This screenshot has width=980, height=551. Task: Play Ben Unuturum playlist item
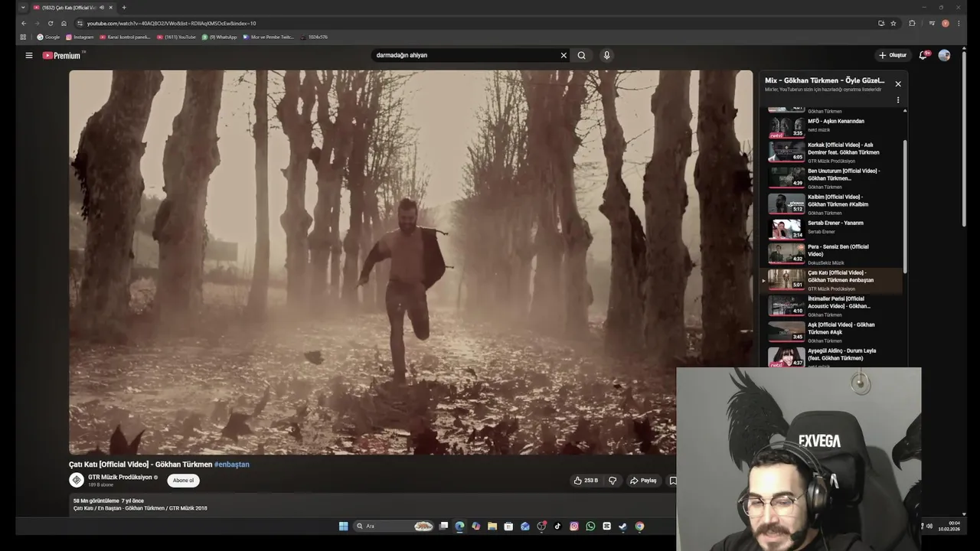835,178
